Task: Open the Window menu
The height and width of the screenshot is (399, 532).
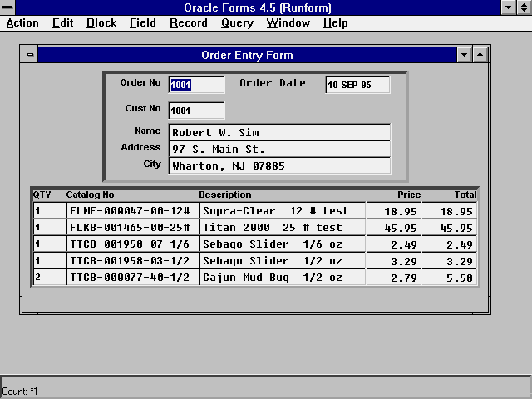Action: pyautogui.click(x=288, y=23)
